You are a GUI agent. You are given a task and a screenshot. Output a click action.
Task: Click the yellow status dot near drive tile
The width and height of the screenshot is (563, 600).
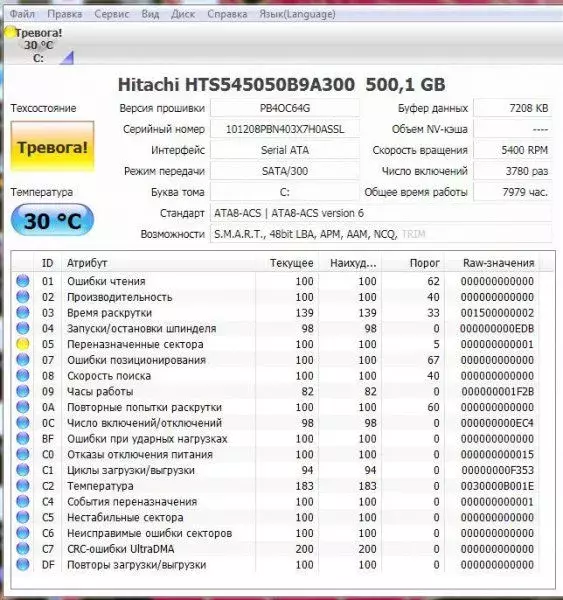point(10,32)
